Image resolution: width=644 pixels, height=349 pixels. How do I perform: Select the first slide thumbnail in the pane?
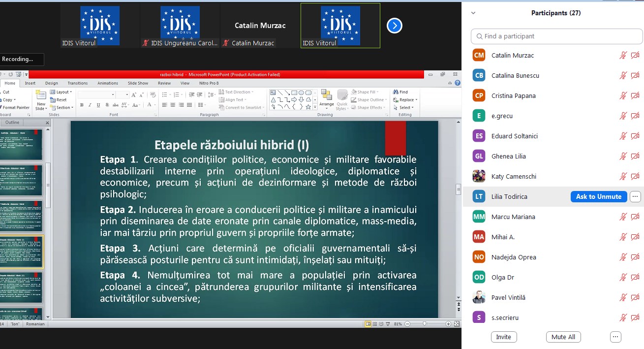point(21,145)
